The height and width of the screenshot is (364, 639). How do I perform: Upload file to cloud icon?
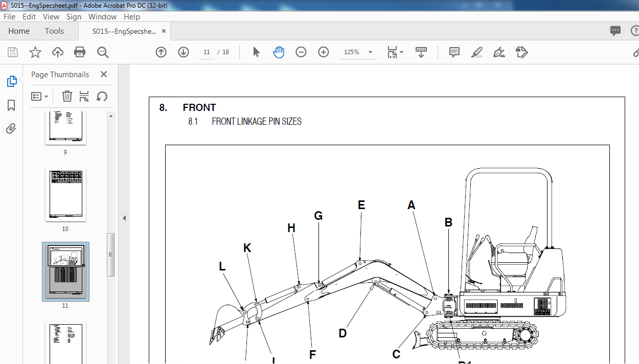pos(58,52)
